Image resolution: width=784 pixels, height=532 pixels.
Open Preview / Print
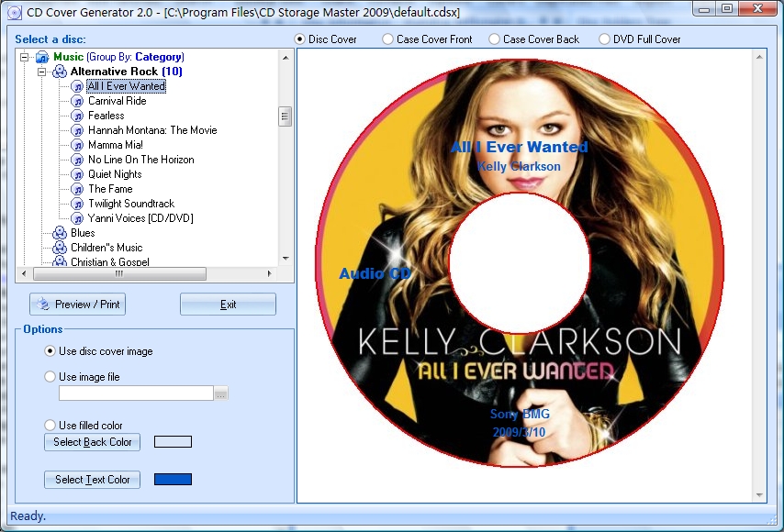77,305
